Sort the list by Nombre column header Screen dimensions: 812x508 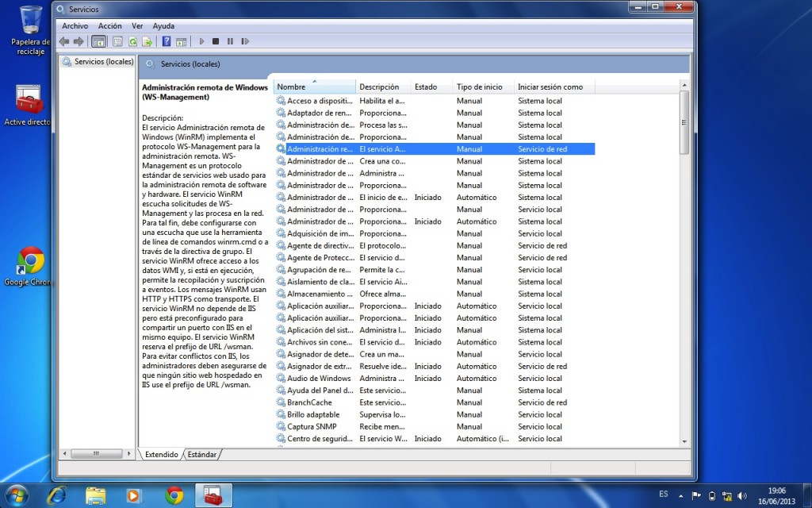[313, 87]
